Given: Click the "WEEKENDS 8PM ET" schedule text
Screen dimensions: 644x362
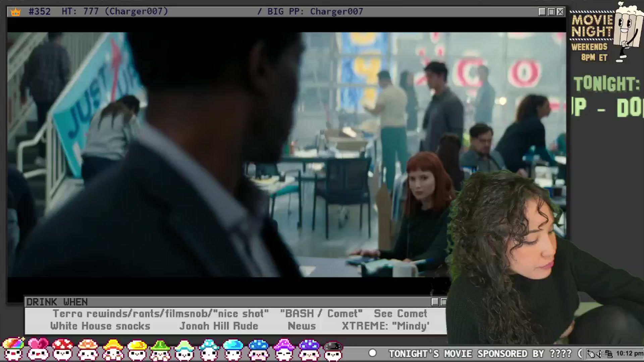Looking at the screenshot, I should pos(590,52).
